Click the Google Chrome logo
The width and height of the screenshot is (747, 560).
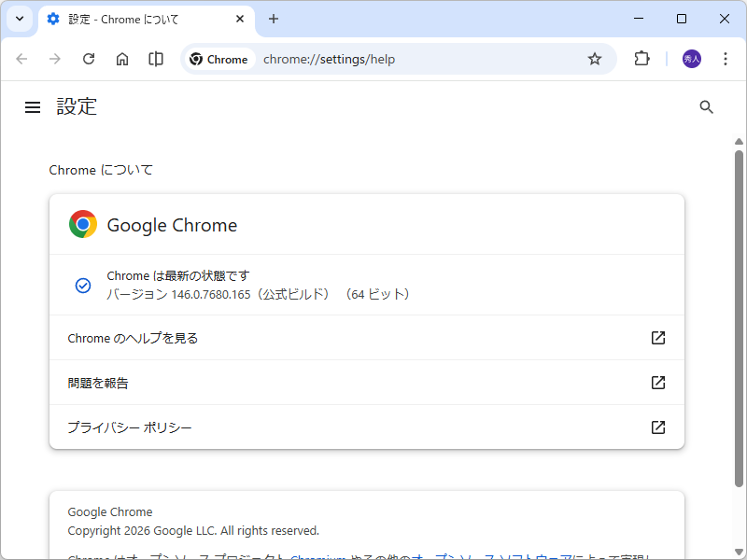tap(81, 224)
